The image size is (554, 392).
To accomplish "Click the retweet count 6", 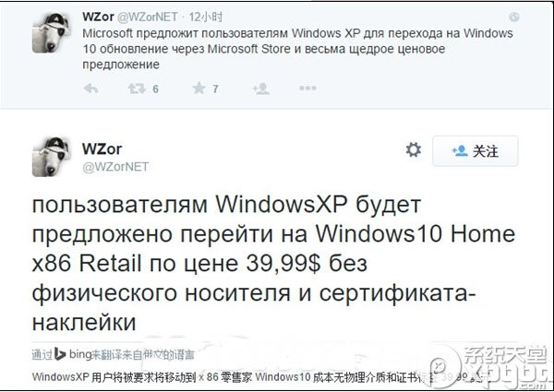I will click(155, 89).
